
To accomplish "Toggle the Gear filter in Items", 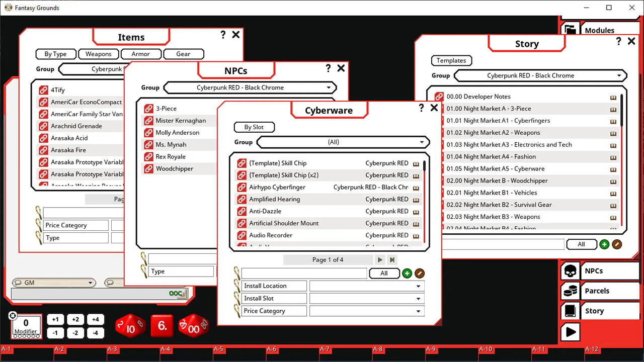I will [183, 54].
